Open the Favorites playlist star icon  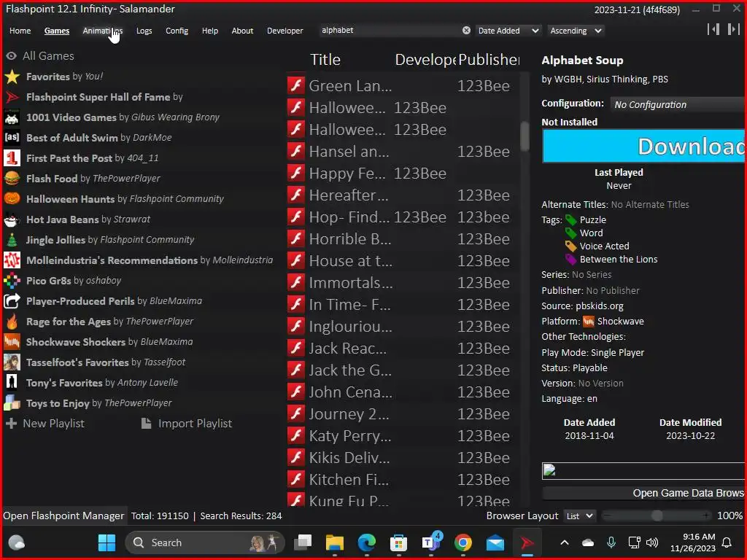pos(12,77)
